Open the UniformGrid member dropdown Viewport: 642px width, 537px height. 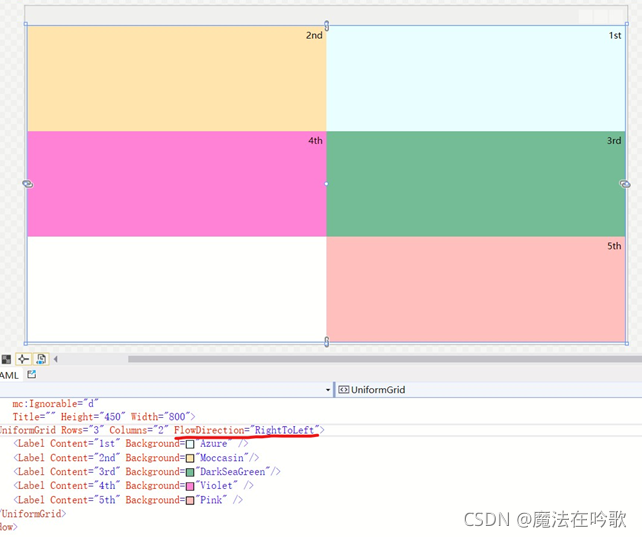tap(489, 390)
